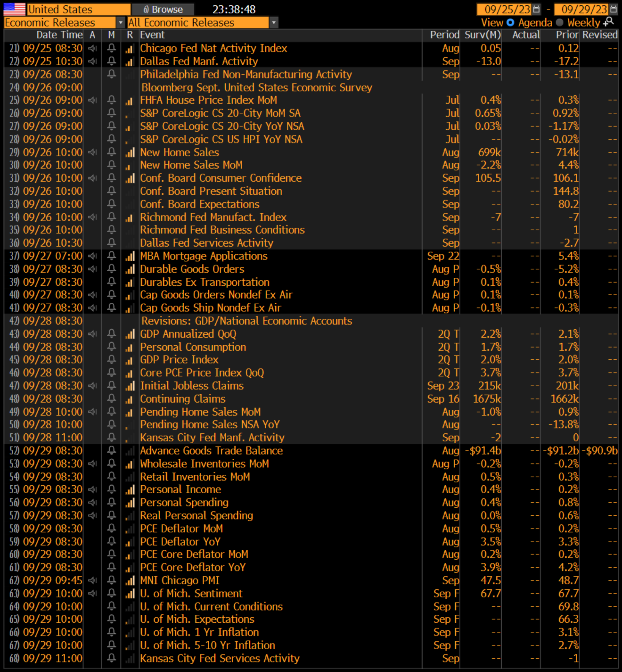Click bell icon for Continuing Claims
This screenshot has width=622, height=672.
click(111, 399)
